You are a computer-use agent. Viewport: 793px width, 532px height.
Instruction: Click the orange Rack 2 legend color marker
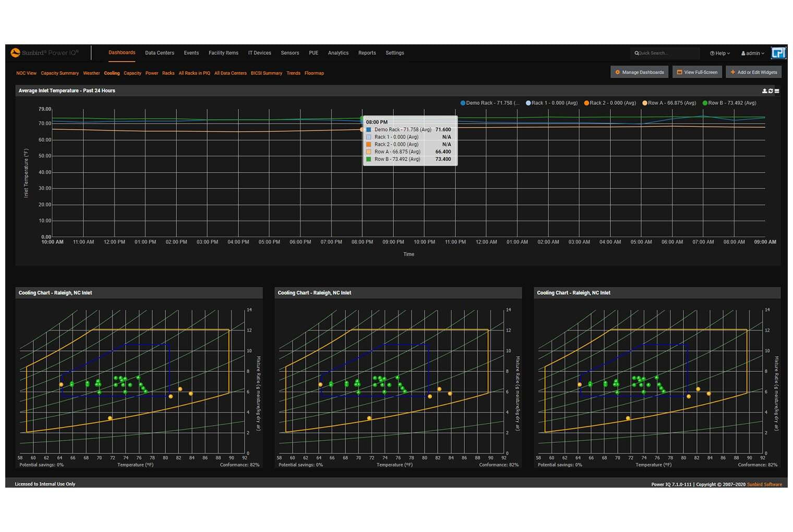(x=586, y=103)
